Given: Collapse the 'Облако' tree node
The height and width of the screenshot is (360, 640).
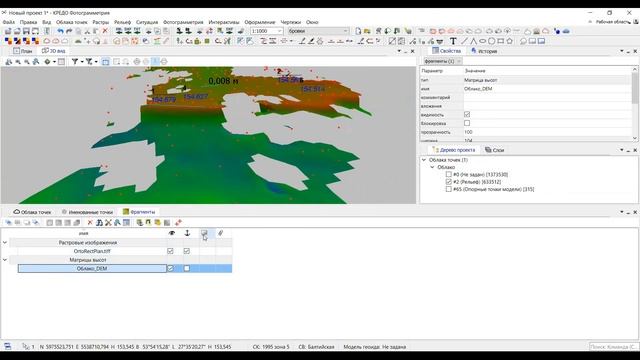Looking at the screenshot, I should pos(432,167).
